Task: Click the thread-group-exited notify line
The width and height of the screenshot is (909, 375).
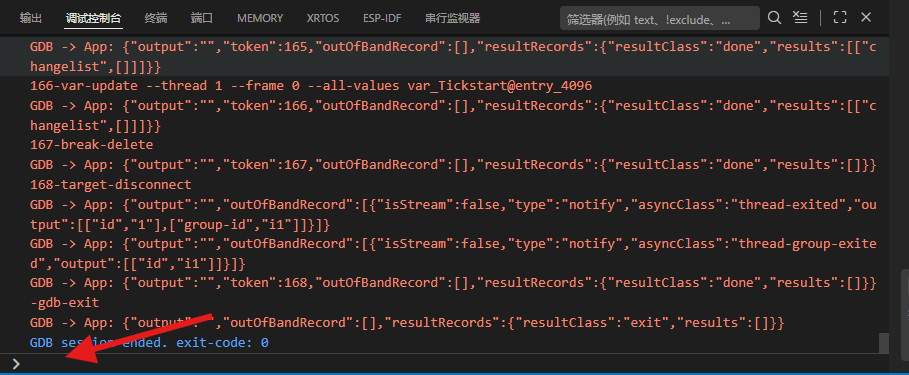Action: (453, 253)
